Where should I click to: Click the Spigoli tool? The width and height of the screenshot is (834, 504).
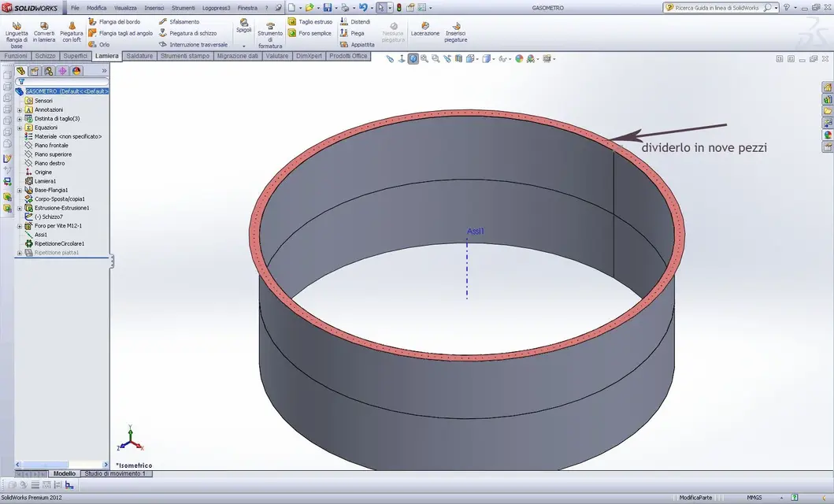pyautogui.click(x=243, y=25)
